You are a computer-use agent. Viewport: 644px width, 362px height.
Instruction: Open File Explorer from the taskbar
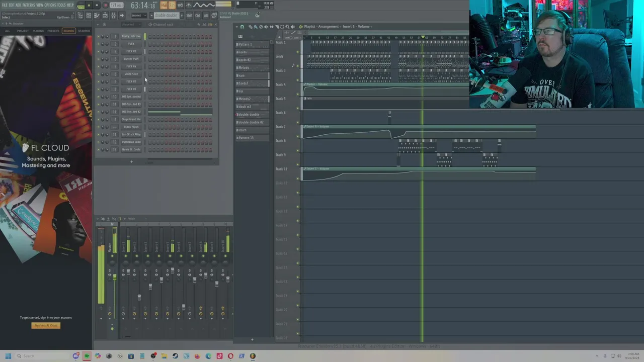coord(164,356)
